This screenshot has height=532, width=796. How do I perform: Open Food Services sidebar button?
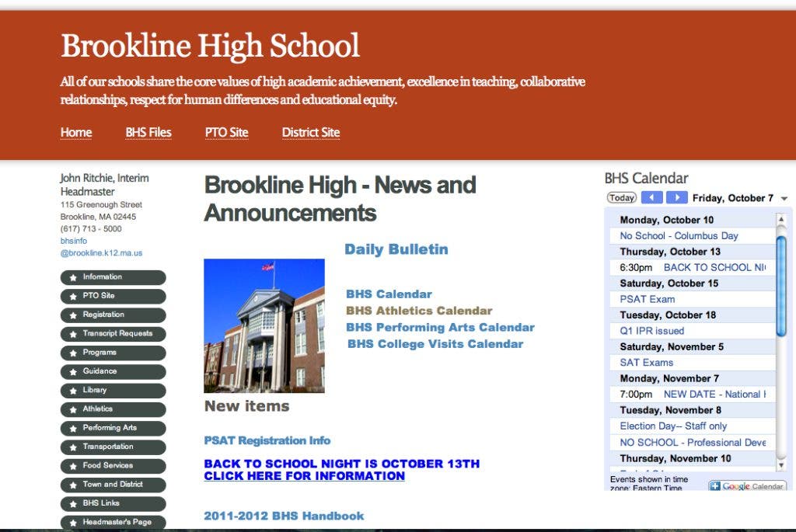click(113, 465)
